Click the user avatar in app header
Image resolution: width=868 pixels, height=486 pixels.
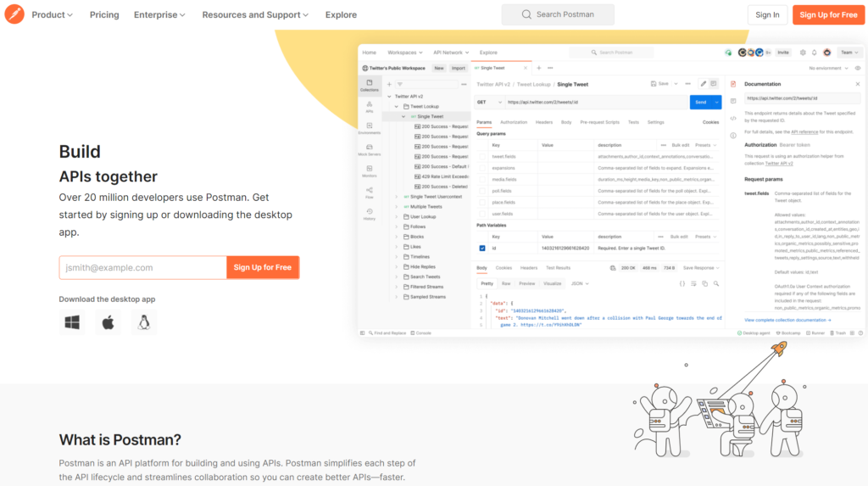coord(827,53)
